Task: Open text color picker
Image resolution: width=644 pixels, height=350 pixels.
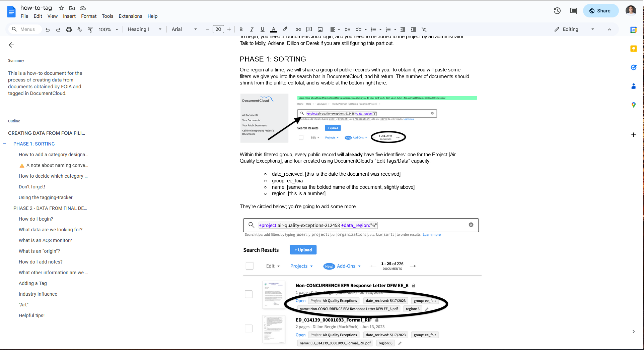Action: coord(274,30)
